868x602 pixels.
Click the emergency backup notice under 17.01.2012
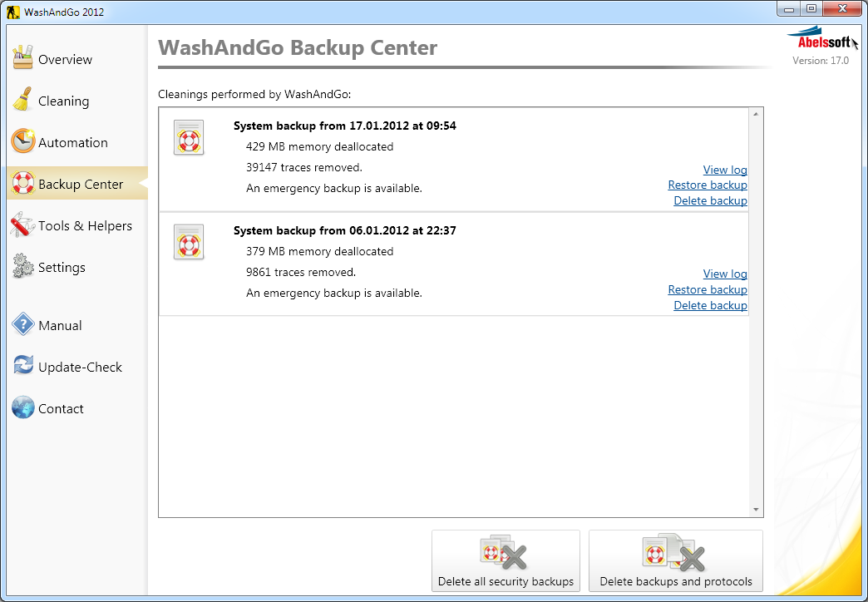(333, 188)
